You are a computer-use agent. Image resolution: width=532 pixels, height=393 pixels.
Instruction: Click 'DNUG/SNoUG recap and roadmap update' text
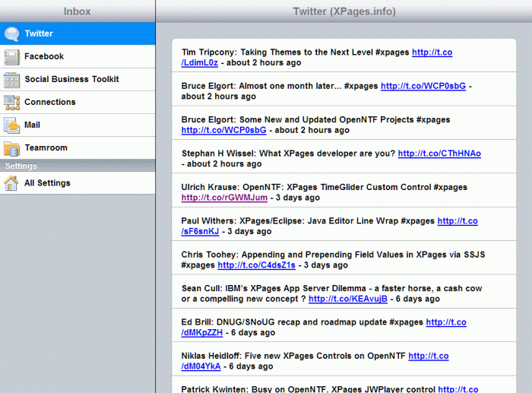tap(302, 322)
